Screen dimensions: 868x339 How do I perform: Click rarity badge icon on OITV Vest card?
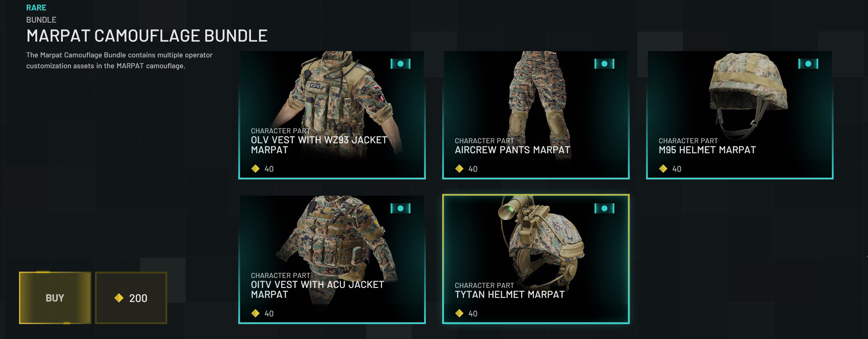[x=401, y=208]
